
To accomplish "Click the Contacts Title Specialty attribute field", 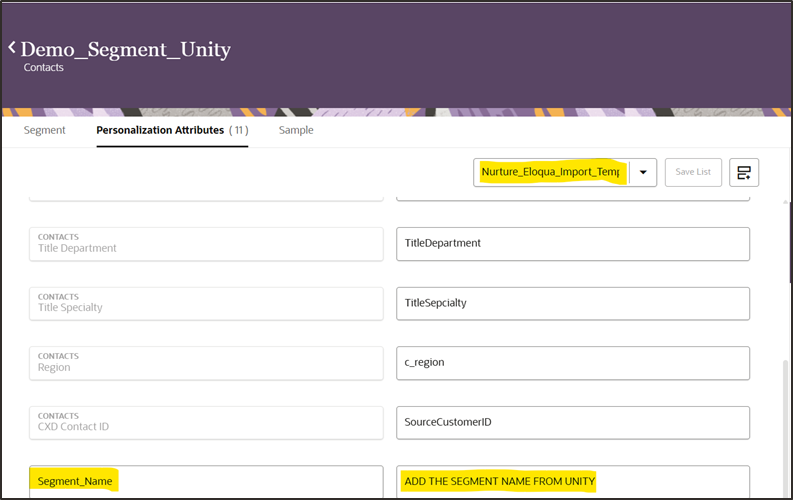I will point(206,303).
